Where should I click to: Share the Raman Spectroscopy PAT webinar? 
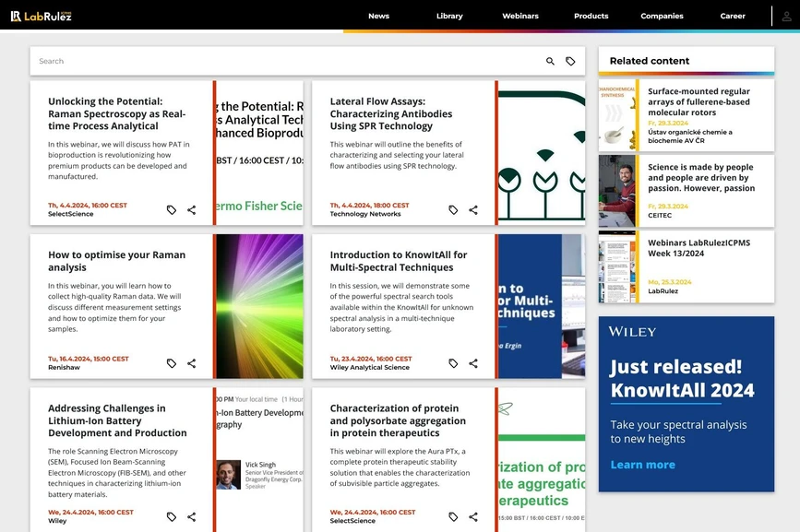coord(191,210)
